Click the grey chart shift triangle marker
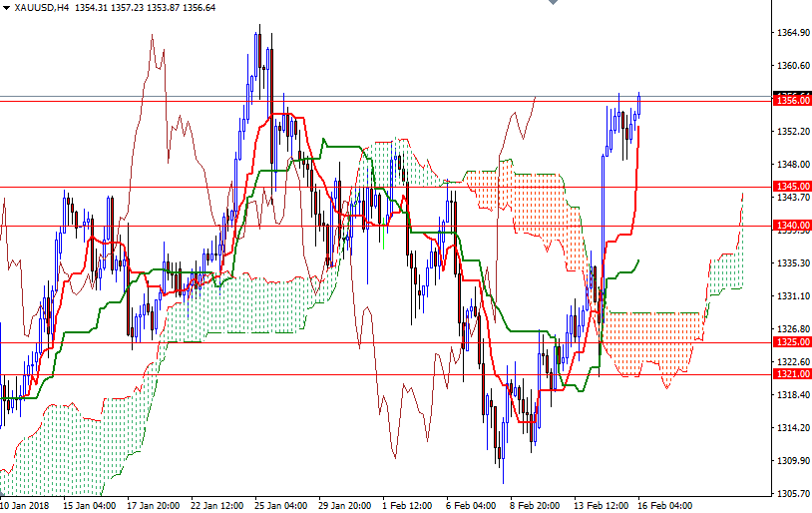Image resolution: width=812 pixels, height=513 pixels. point(553,2)
